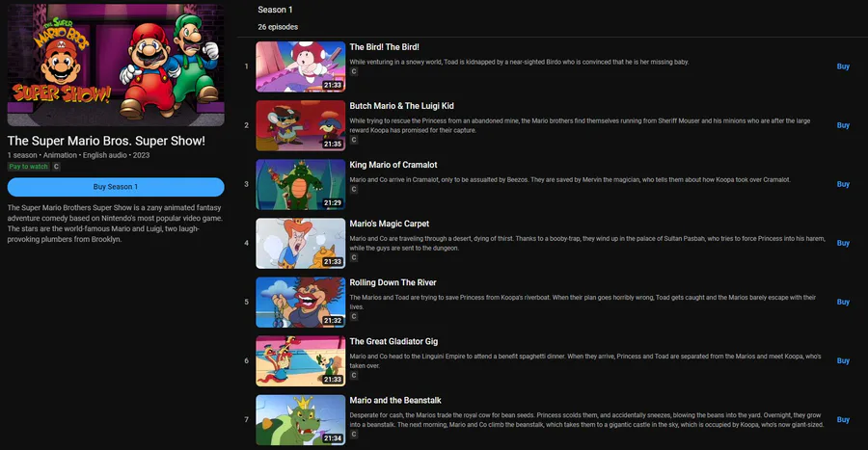Click the 26 episodes count text
The height and width of the screenshot is (450, 868).
pos(278,27)
